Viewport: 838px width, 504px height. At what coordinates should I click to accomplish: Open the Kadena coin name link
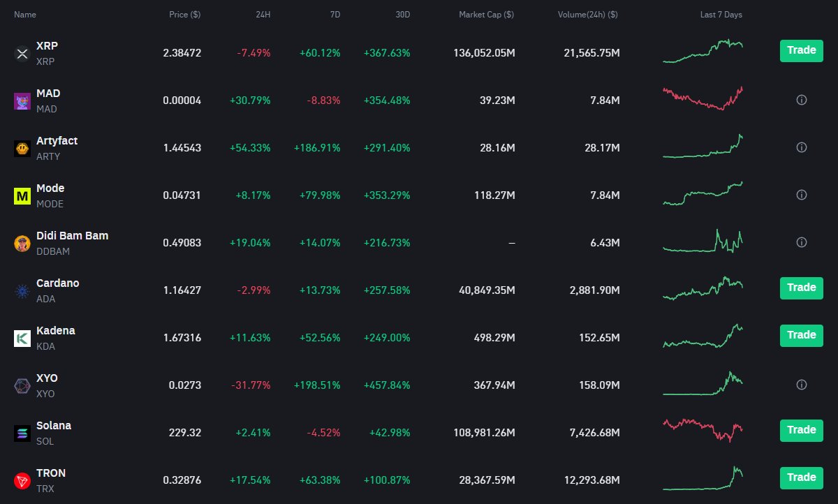[x=56, y=330]
